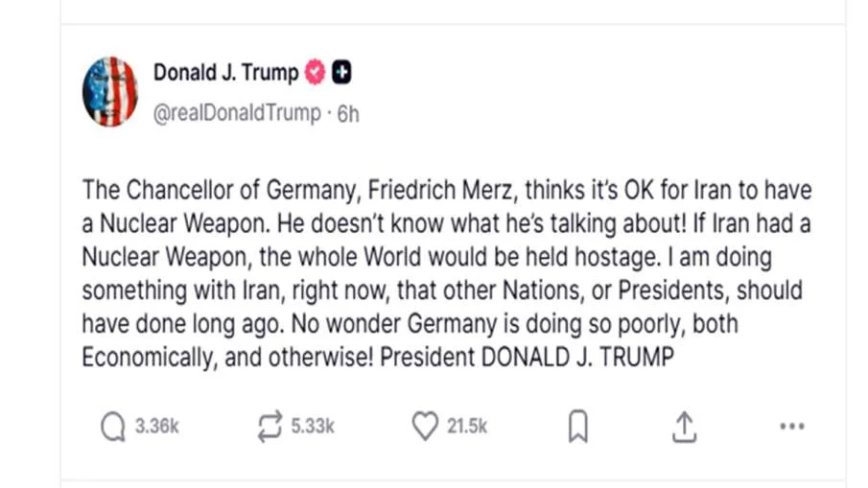Click the 3.36k replies count
This screenshot has width=868, height=488.
tap(156, 427)
